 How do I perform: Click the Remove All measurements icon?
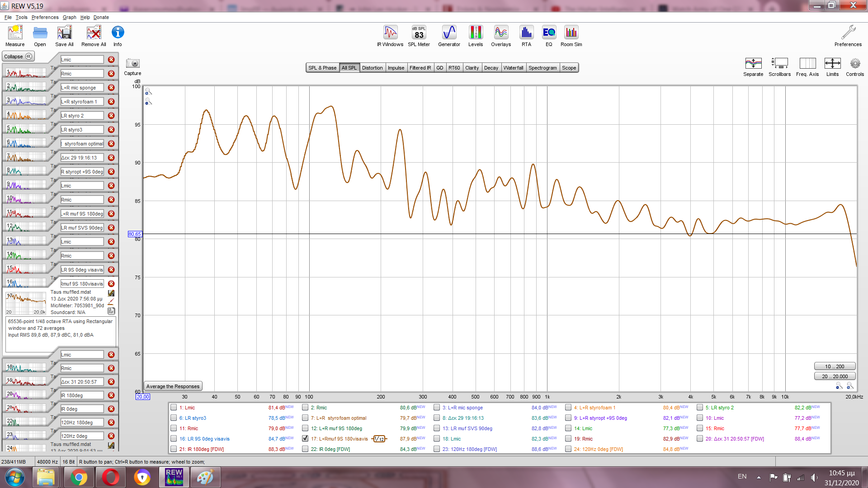tap(94, 36)
